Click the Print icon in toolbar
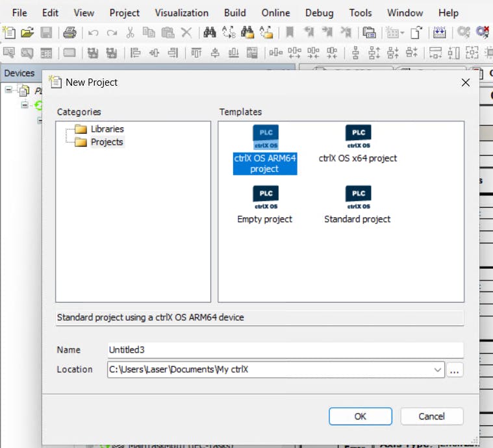 pos(70,32)
